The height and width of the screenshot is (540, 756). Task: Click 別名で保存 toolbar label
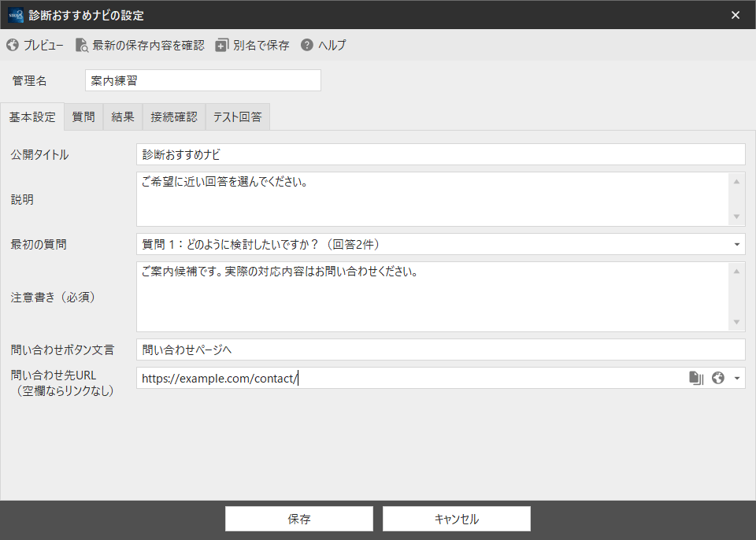[261, 46]
